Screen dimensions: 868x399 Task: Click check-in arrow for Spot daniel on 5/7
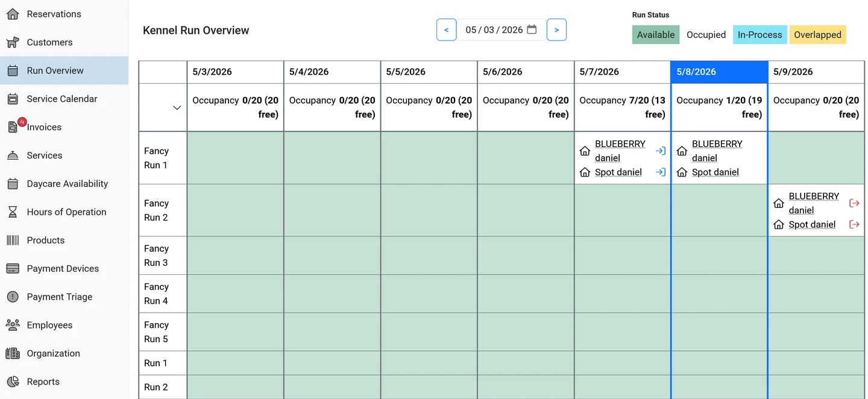(661, 172)
